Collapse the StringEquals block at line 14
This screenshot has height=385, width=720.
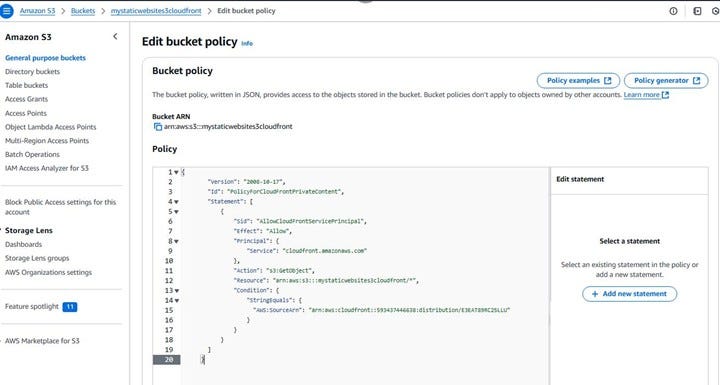(x=176, y=300)
